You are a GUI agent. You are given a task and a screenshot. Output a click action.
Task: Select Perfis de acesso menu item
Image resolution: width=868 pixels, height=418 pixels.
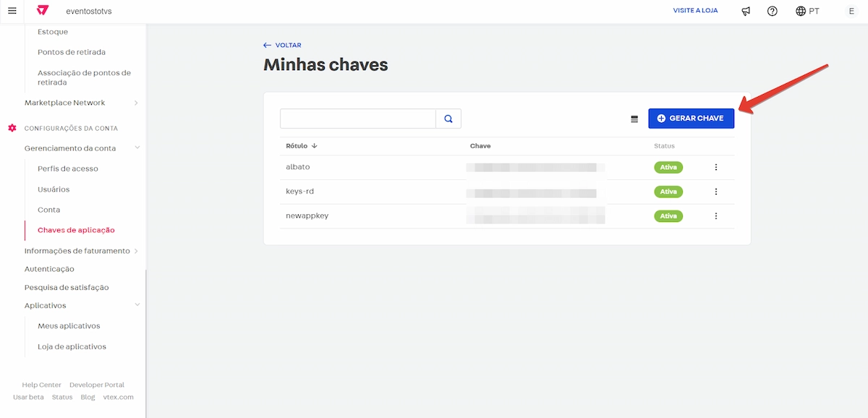tap(68, 169)
